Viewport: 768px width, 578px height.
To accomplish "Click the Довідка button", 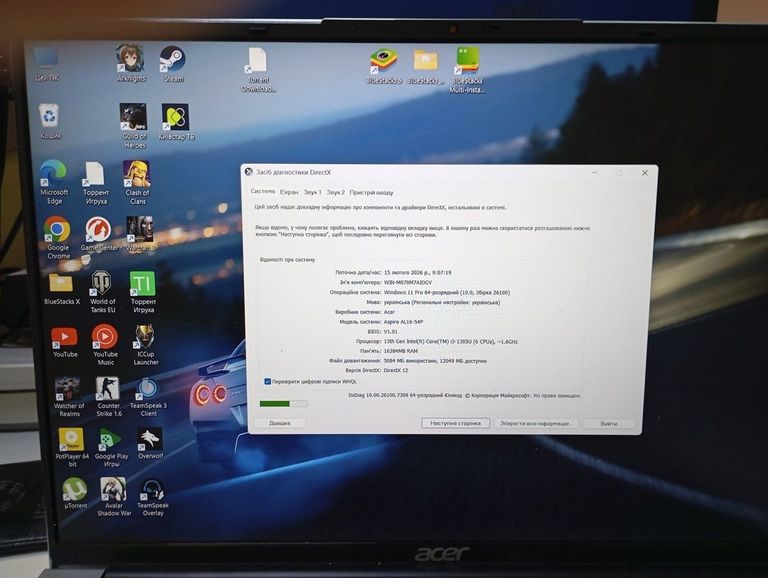I will click(280, 423).
